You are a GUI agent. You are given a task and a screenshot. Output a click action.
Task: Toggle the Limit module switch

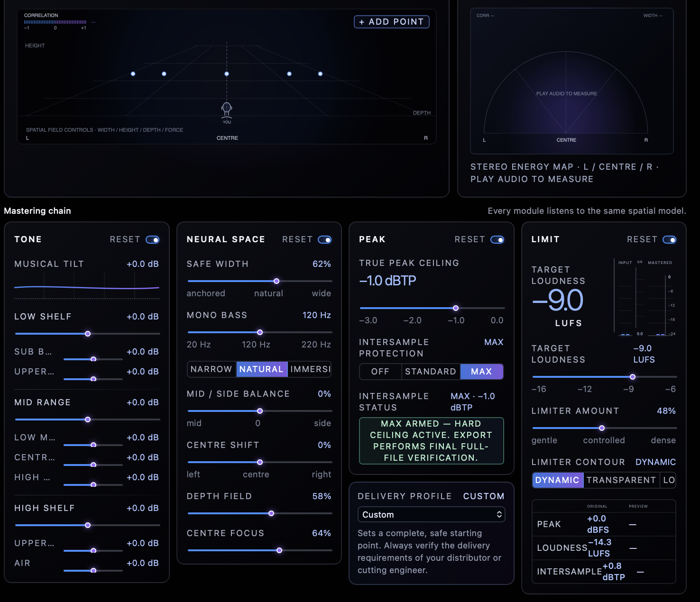(670, 240)
